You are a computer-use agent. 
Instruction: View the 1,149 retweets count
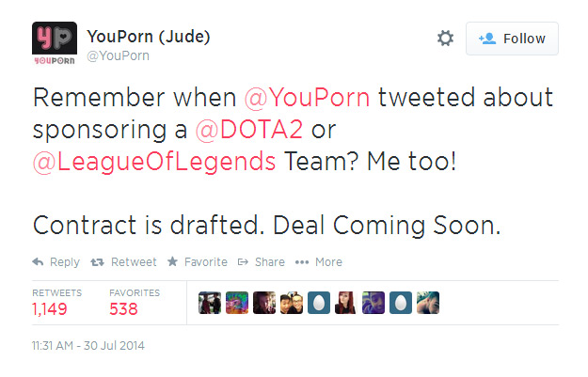(50, 309)
